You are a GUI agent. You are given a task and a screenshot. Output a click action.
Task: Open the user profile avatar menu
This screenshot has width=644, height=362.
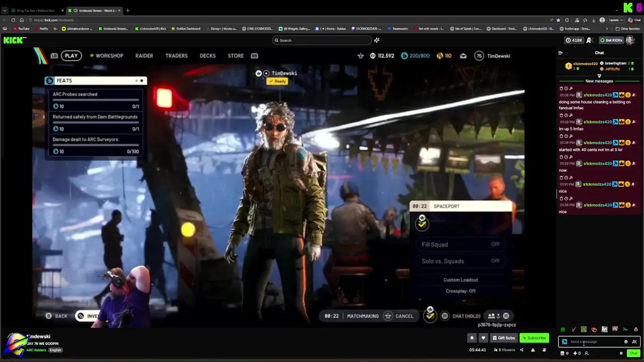(x=630, y=40)
